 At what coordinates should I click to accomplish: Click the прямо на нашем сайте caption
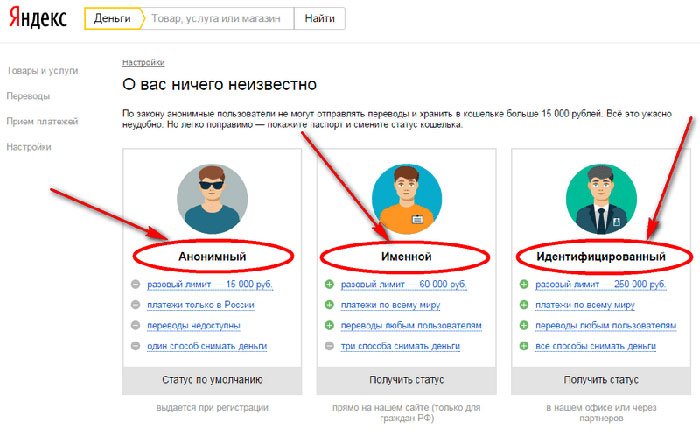[406, 413]
